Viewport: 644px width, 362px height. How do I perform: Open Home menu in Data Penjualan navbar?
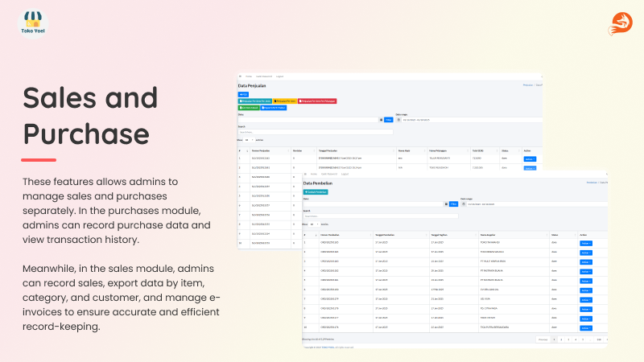coord(250,76)
